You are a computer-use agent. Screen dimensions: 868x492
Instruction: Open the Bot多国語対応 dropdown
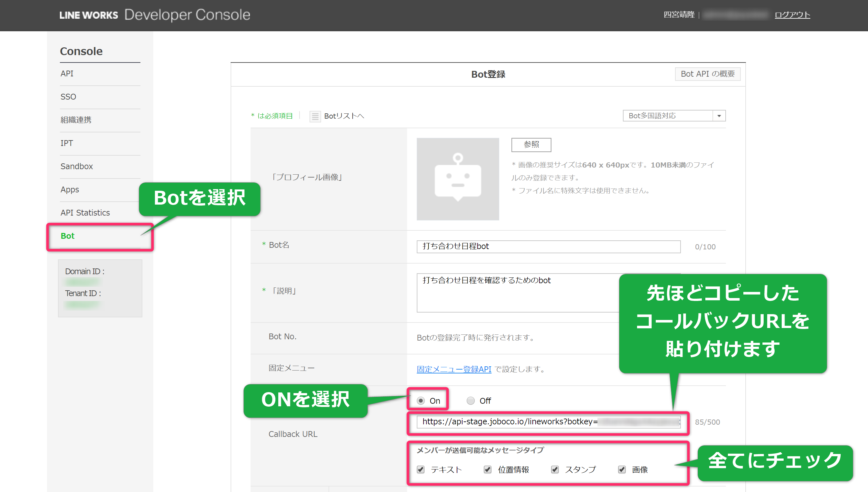[x=674, y=116]
